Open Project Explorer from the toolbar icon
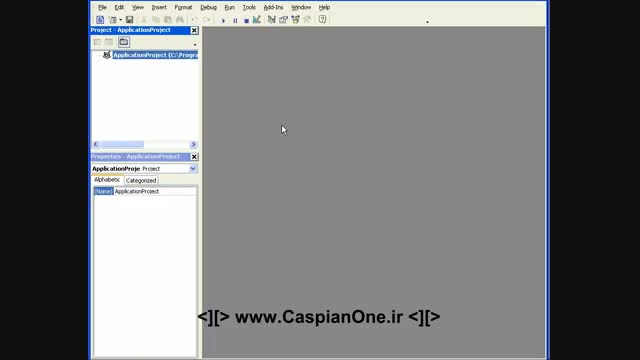Image resolution: width=640 pixels, height=360 pixels. point(271,19)
